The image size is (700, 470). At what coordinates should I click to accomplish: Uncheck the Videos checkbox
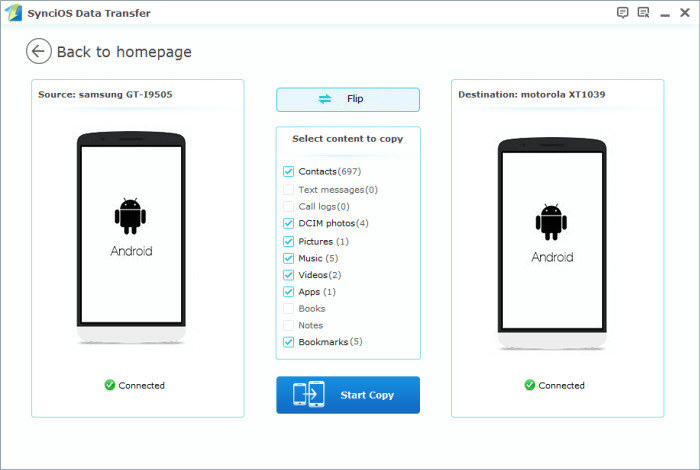tap(288, 275)
